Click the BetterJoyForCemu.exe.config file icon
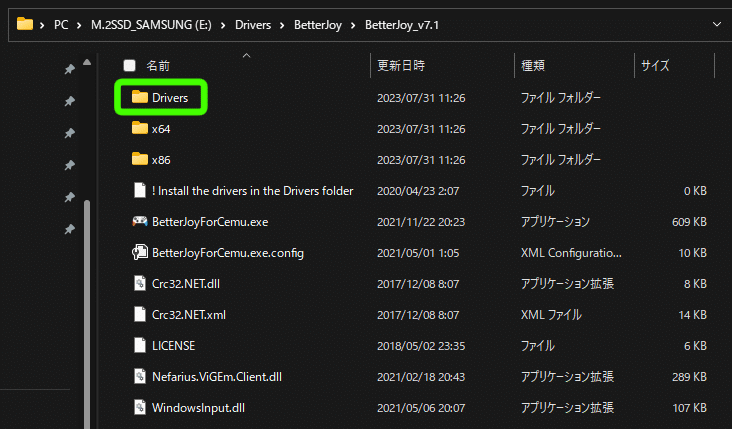 pos(140,252)
